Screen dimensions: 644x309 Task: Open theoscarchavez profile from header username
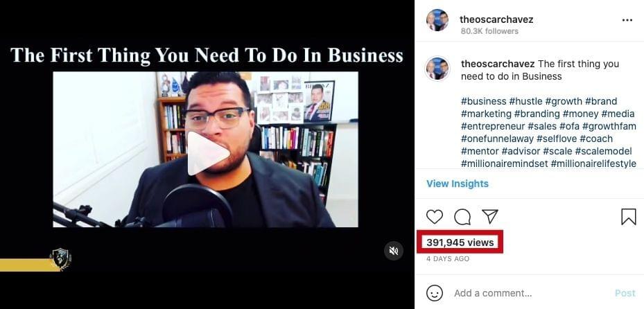point(496,19)
